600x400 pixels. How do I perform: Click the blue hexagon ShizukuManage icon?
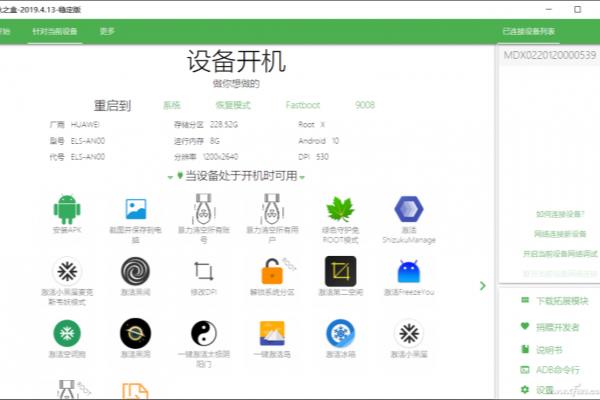(x=409, y=209)
